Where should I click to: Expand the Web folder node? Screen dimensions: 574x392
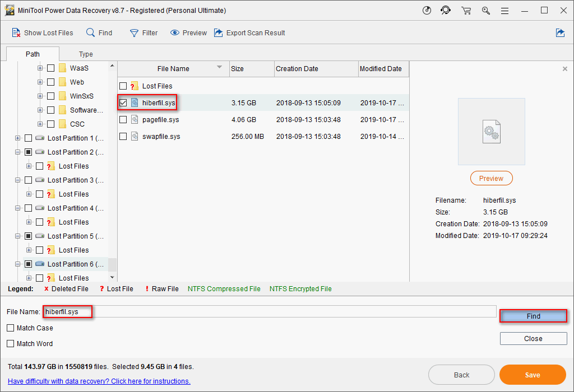pyautogui.click(x=40, y=82)
